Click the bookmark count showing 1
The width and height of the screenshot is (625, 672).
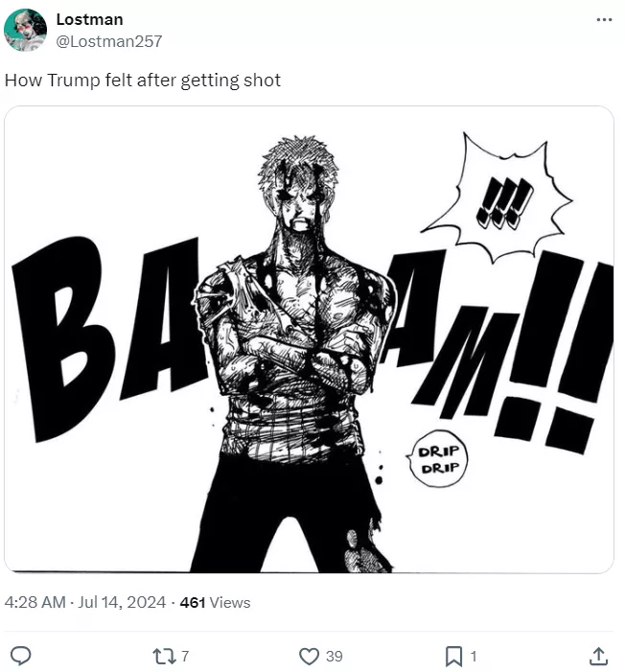[x=474, y=656]
